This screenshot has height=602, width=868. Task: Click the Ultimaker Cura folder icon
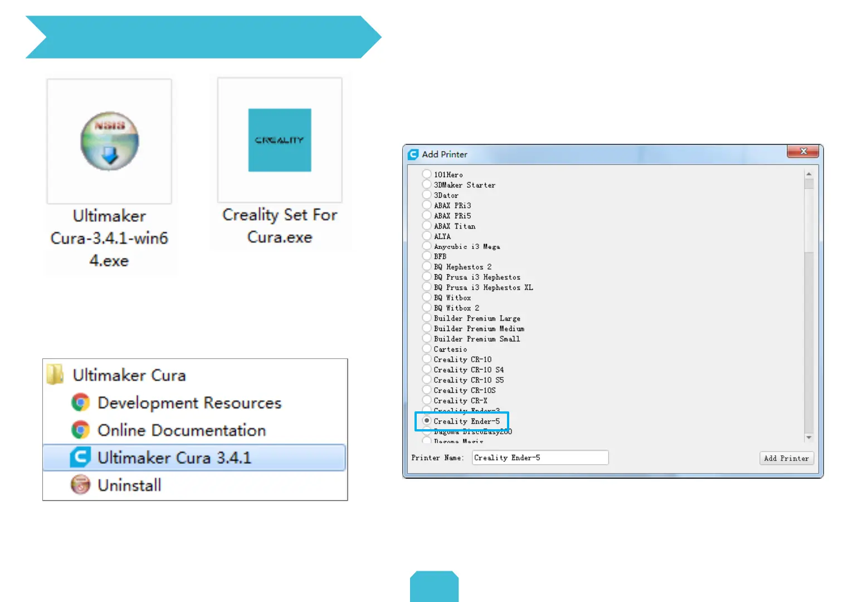(55, 375)
